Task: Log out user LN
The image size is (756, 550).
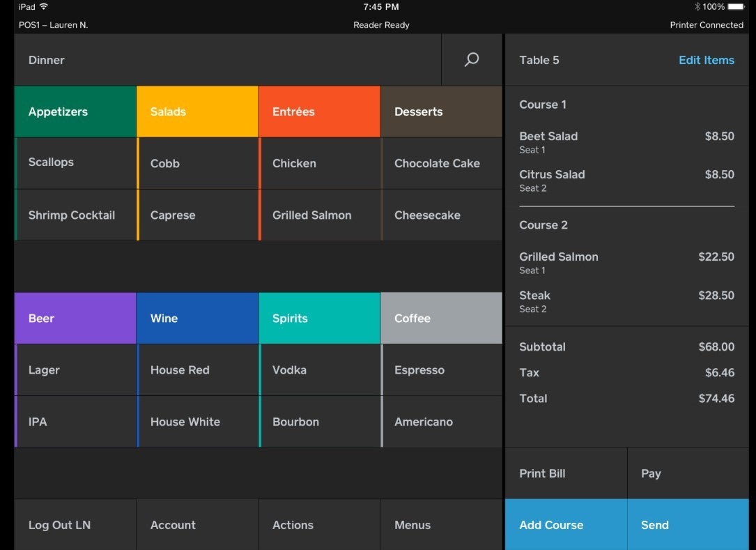Action: pyautogui.click(x=75, y=525)
